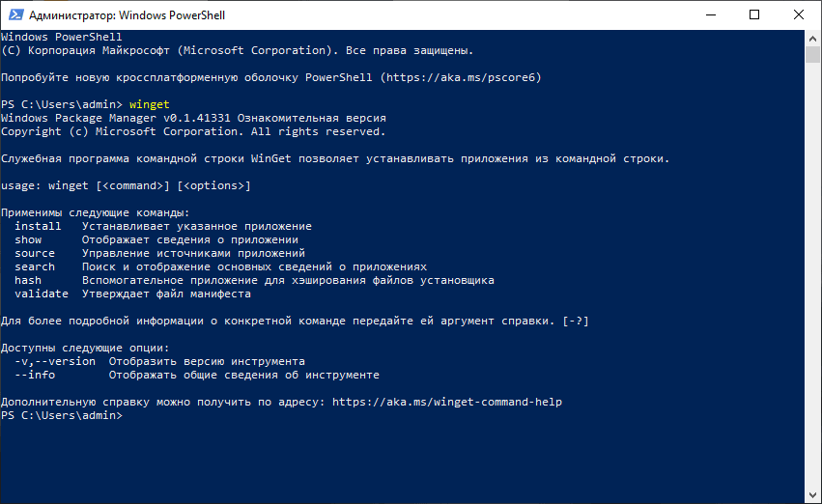Click the https://aka.ms/pscore6 URL
Image resolution: width=822 pixels, height=504 pixels.
(x=460, y=76)
